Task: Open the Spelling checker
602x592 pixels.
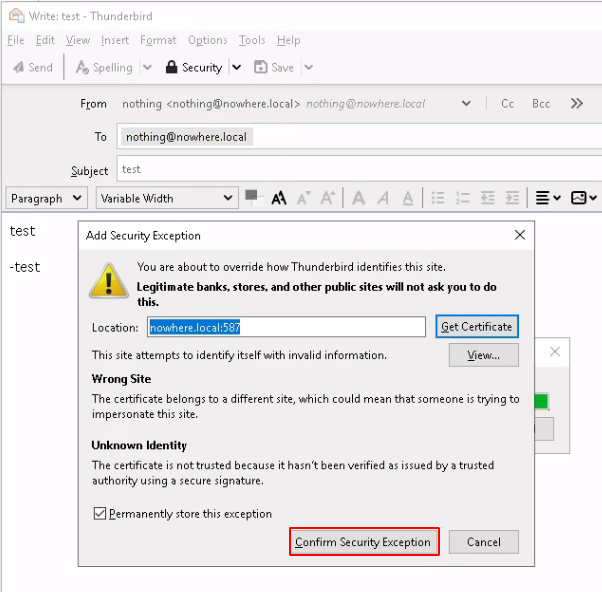Action: [104, 68]
